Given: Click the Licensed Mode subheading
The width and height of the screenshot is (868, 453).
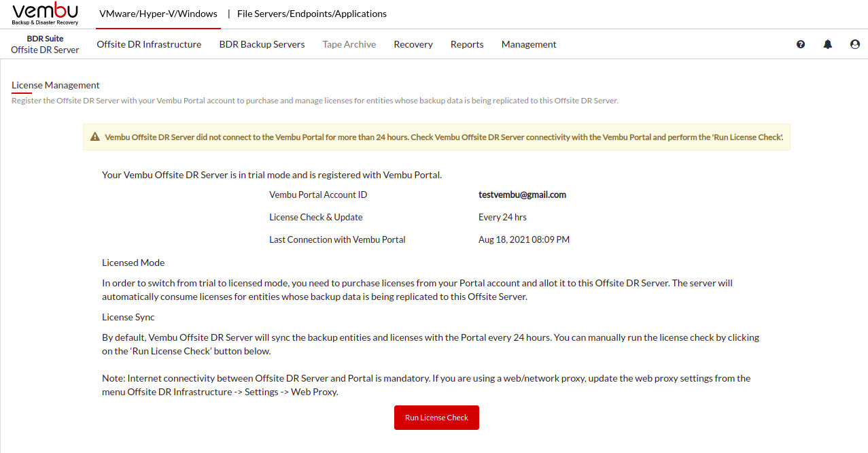Looking at the screenshot, I should pyautogui.click(x=133, y=263).
